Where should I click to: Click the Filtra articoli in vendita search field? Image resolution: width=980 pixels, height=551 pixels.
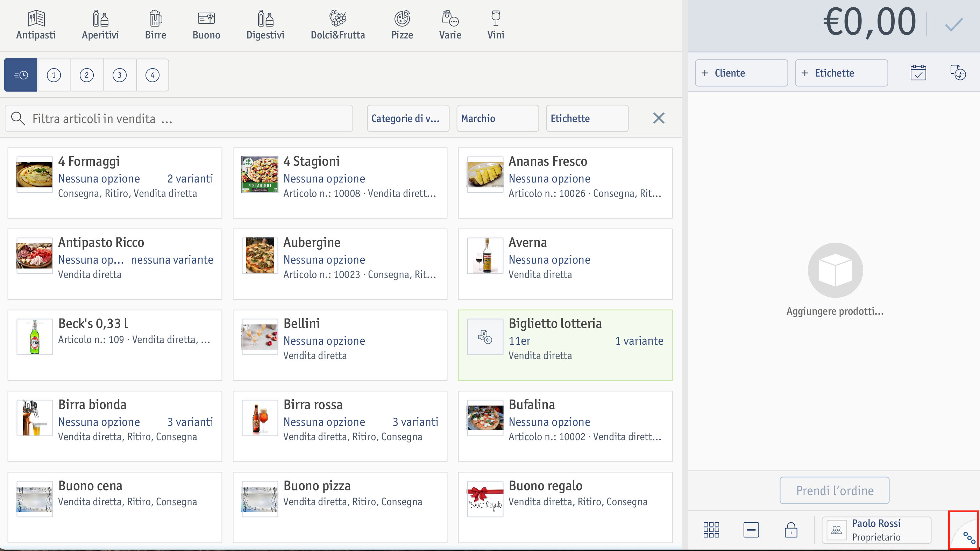[179, 119]
